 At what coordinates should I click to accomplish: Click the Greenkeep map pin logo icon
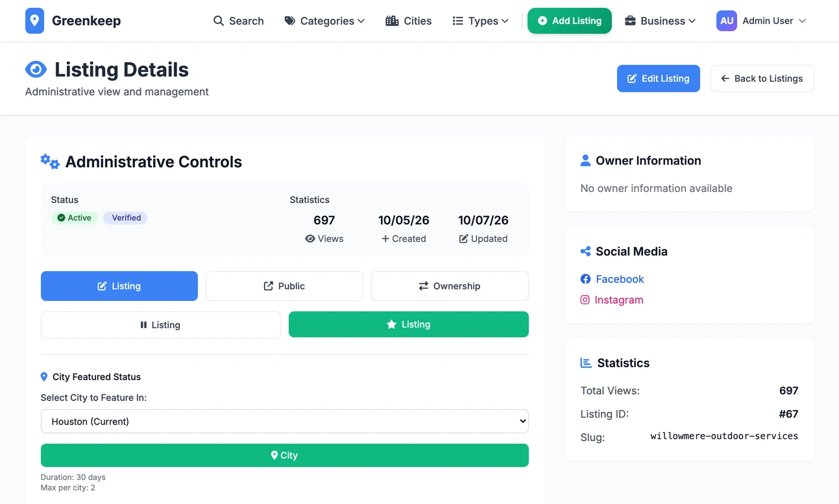(x=34, y=21)
